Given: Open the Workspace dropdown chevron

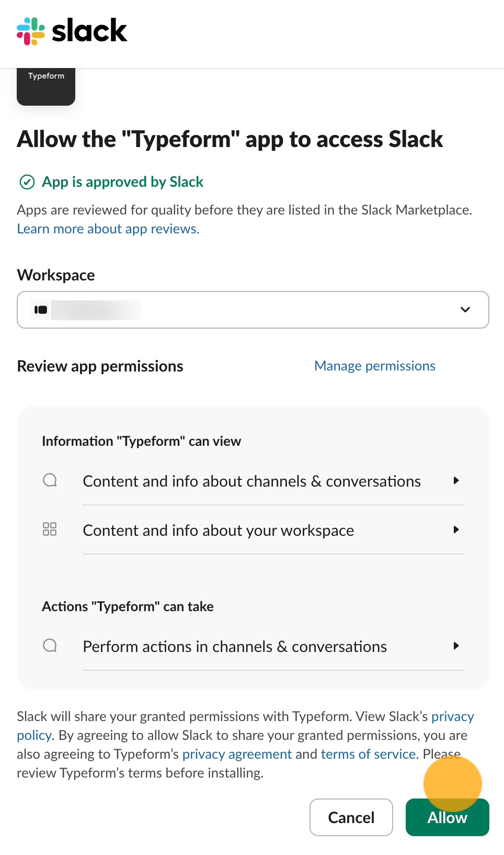Looking at the screenshot, I should pos(465,310).
